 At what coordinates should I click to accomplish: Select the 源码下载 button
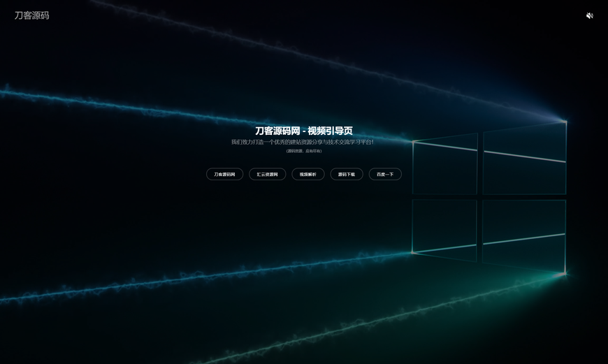347,174
